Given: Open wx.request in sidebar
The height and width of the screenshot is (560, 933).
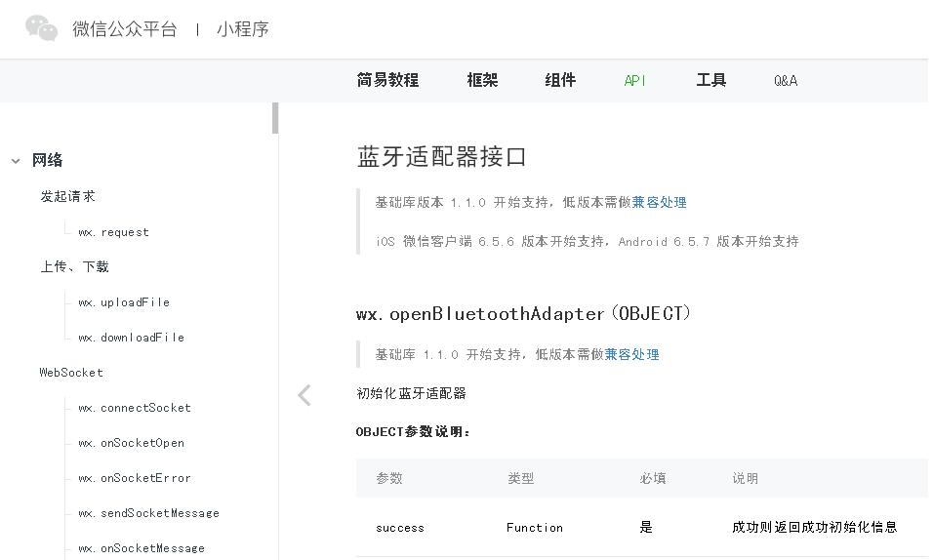Looking at the screenshot, I should pos(113,232).
